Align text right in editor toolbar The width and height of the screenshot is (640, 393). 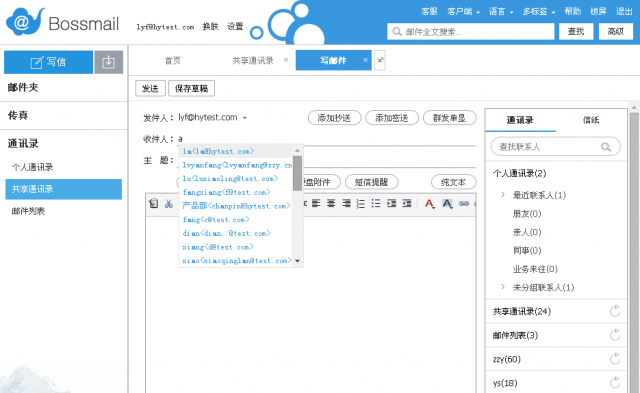click(x=346, y=203)
